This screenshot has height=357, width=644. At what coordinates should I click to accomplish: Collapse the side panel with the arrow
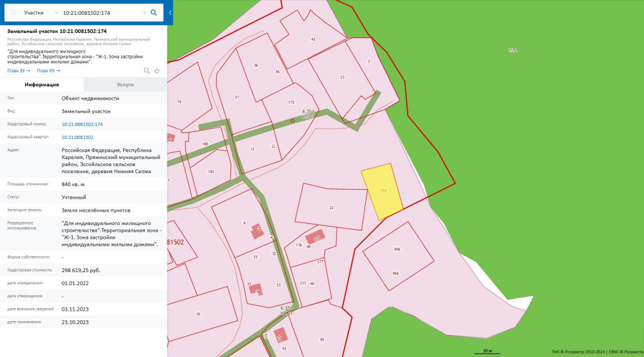click(x=169, y=12)
